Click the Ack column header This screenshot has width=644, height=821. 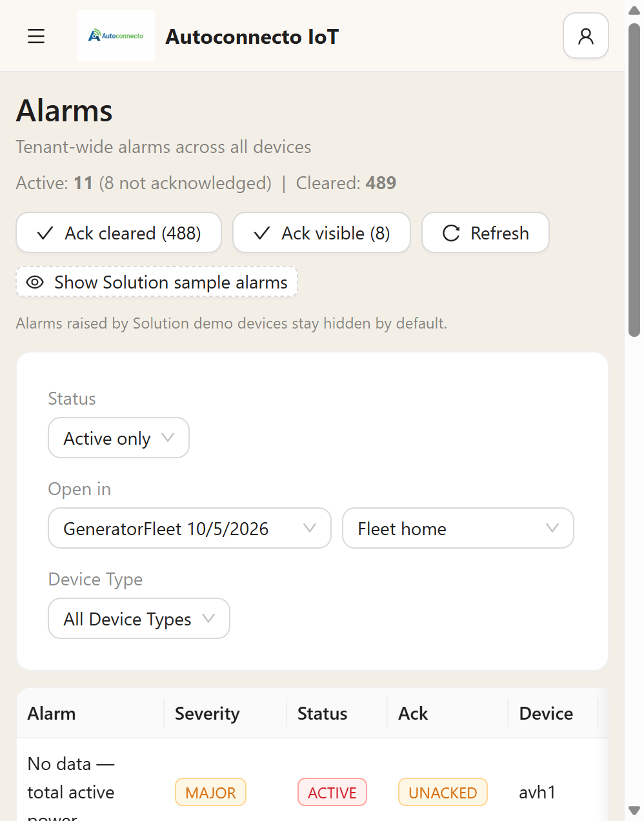click(448, 713)
